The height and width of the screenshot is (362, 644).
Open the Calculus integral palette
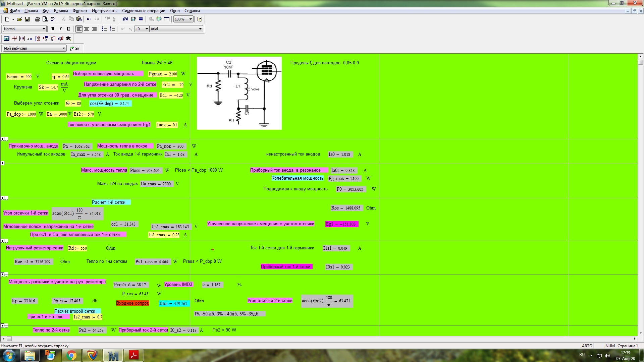pyautogui.click(x=38, y=39)
